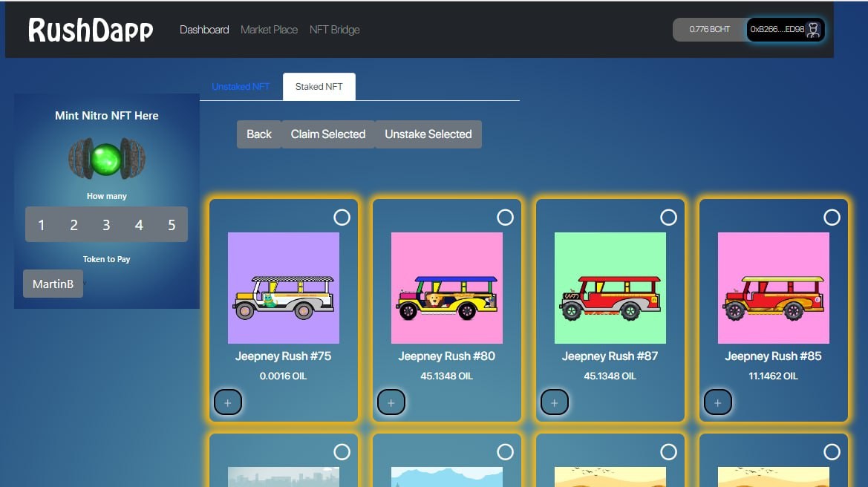This screenshot has width=868, height=487.
Task: Click the 0.0016 OIL value
Action: pyautogui.click(x=284, y=376)
